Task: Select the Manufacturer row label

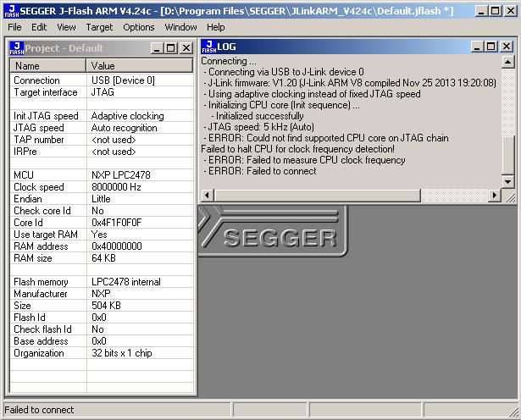Action: coord(41,294)
